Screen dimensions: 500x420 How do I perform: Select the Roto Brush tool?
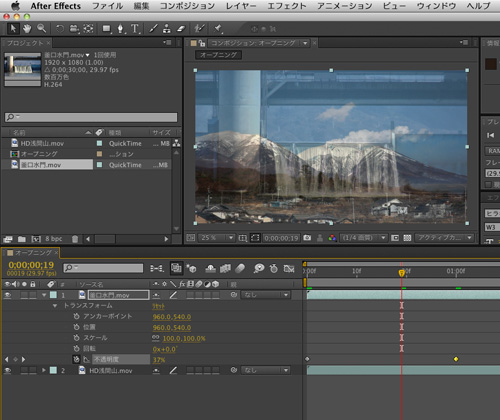(199, 29)
